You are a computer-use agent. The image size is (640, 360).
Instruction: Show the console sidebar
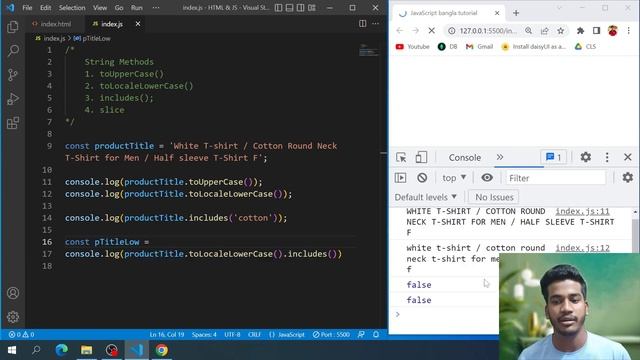coord(400,178)
